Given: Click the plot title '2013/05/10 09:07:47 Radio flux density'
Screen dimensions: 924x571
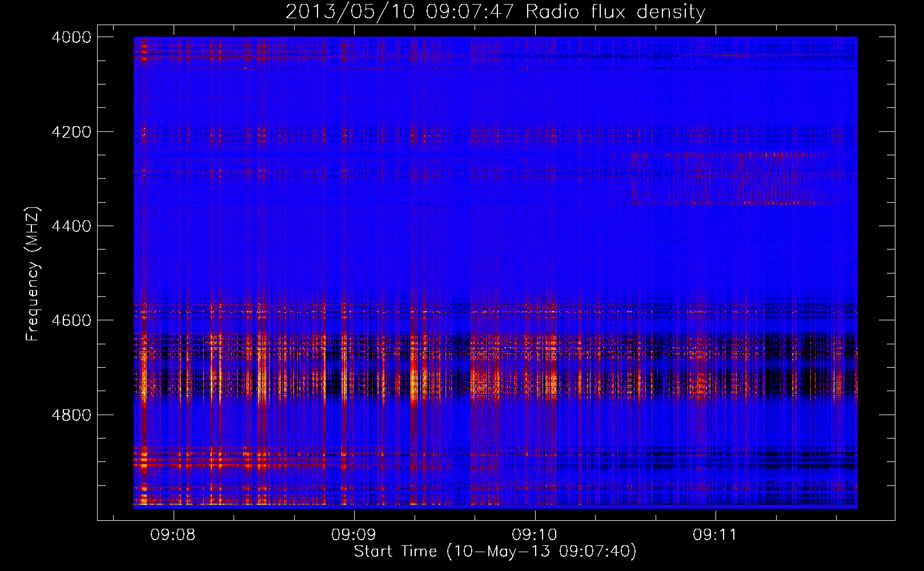Looking at the screenshot, I should point(495,12).
